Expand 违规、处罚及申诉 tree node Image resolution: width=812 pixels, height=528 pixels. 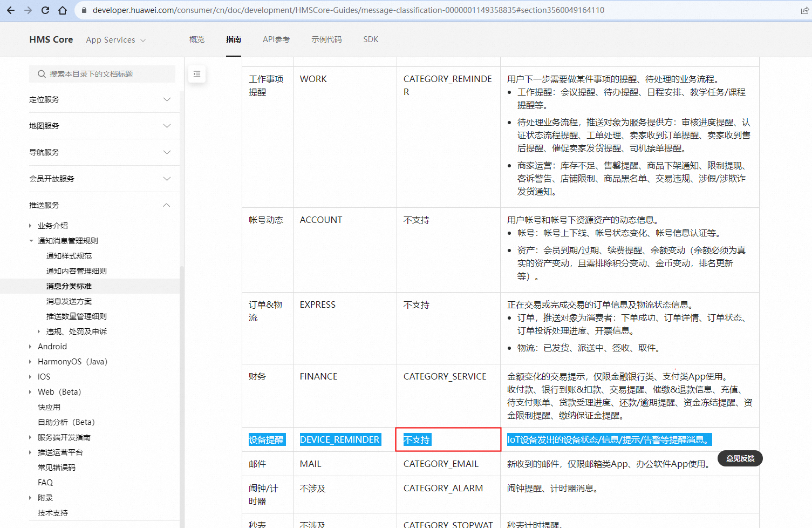pos(39,331)
